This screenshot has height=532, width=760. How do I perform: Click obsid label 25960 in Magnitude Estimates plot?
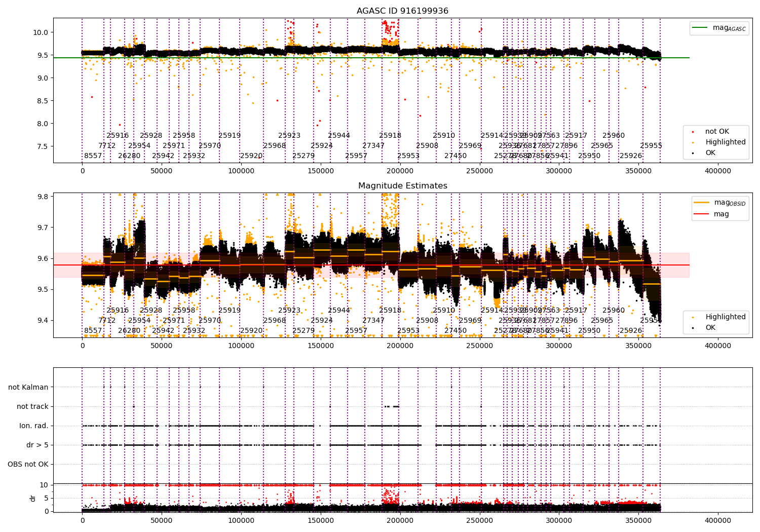(614, 311)
